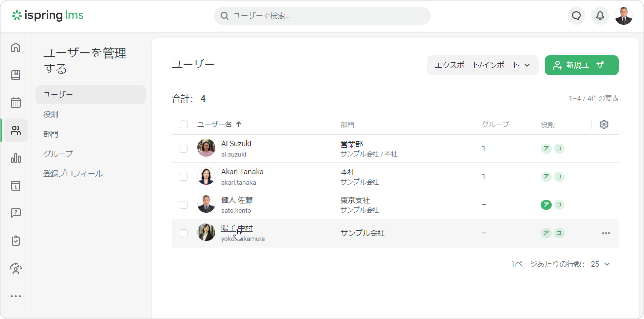644x319 pixels.
Task: Click into the ユーザーで検索 search field
Action: click(322, 16)
